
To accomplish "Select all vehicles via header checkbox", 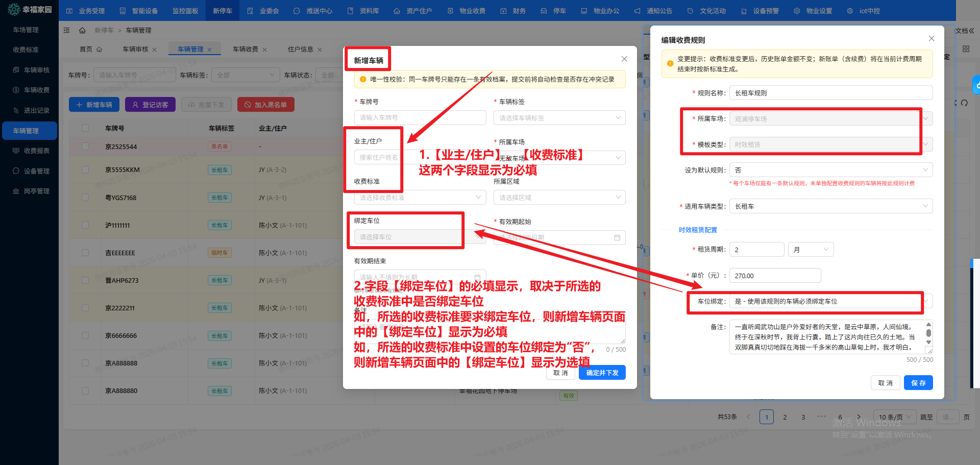I will tap(85, 128).
